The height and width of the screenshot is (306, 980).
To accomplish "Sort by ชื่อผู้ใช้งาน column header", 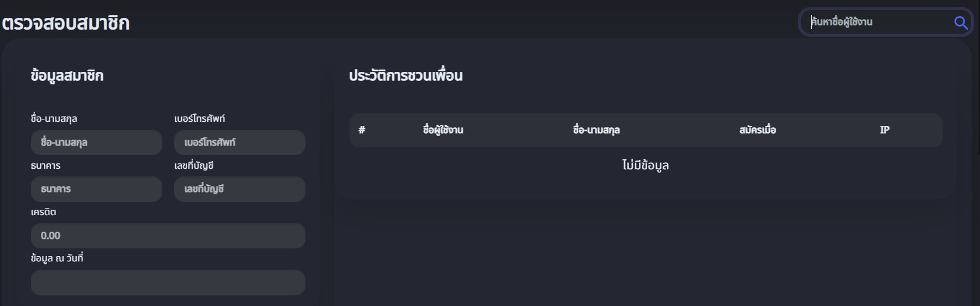I will point(443,130).
